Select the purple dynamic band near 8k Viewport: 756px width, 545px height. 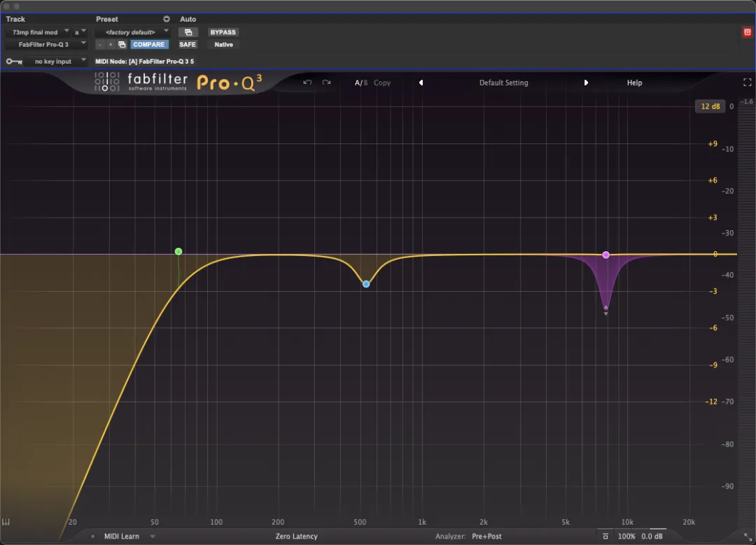[605, 255]
